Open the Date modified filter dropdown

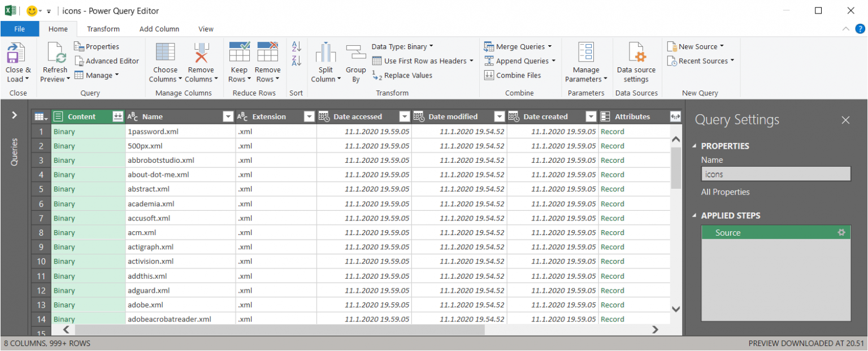[500, 116]
